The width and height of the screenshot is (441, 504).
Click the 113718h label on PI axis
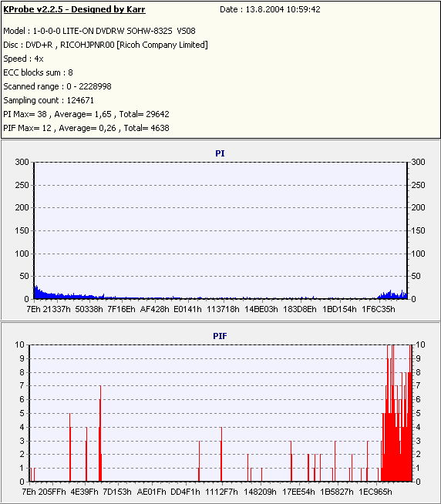pos(223,310)
